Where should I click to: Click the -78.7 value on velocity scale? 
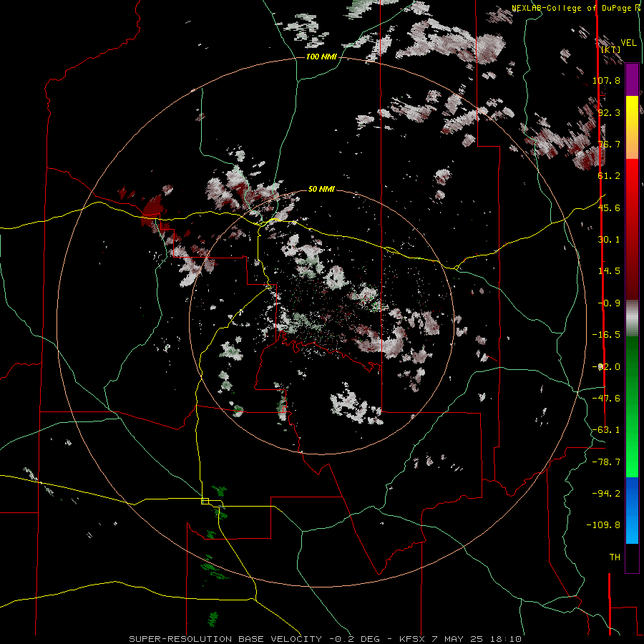(606, 462)
